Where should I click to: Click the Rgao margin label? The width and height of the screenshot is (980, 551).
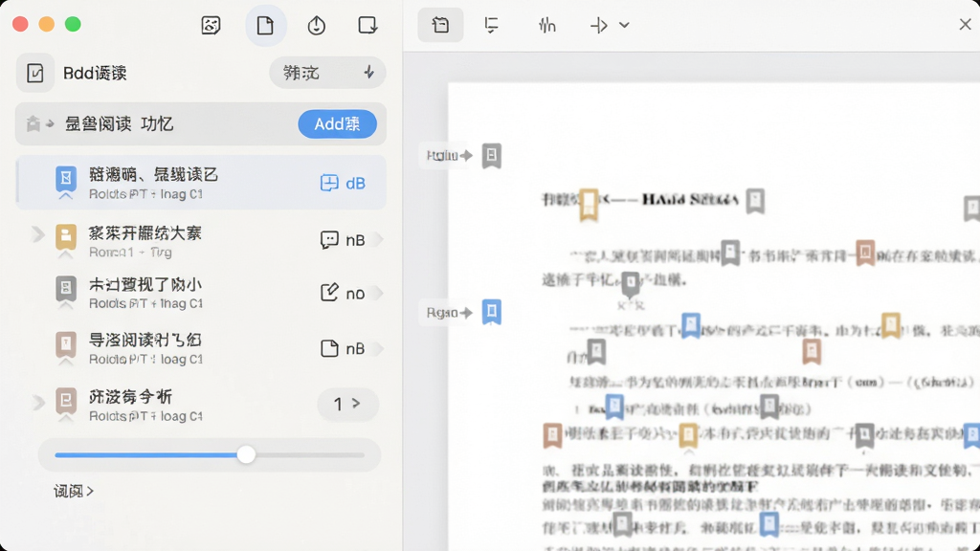442,313
